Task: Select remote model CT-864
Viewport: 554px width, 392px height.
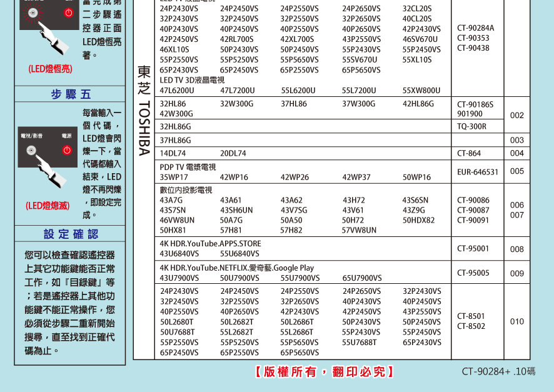Action: pos(469,153)
